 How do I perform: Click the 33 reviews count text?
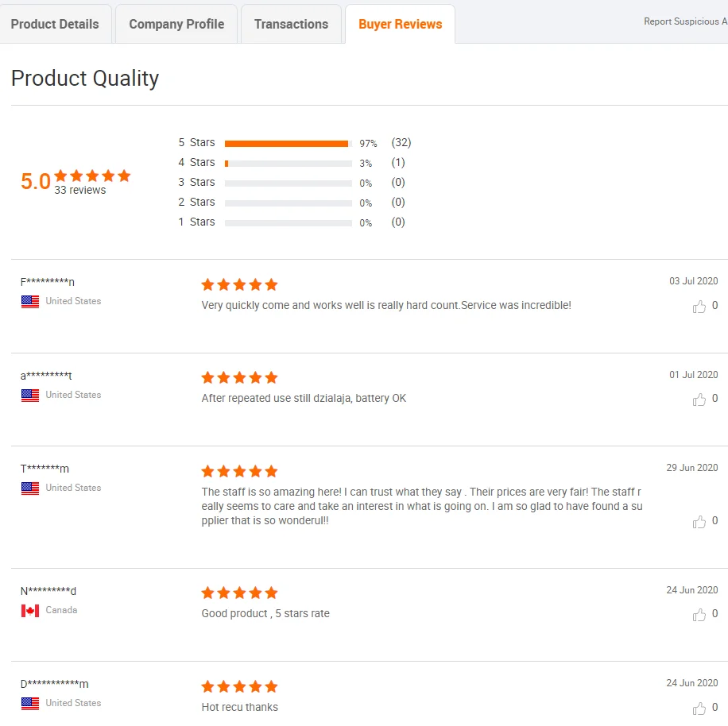coord(79,191)
